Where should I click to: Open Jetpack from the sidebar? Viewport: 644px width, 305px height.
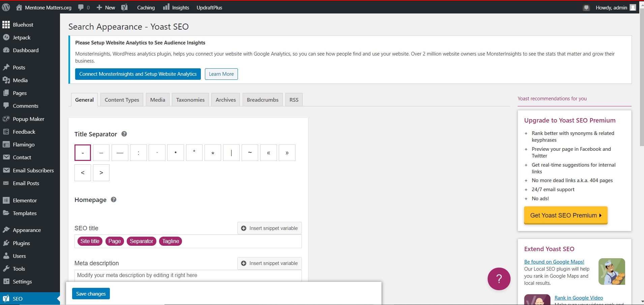pyautogui.click(x=22, y=38)
